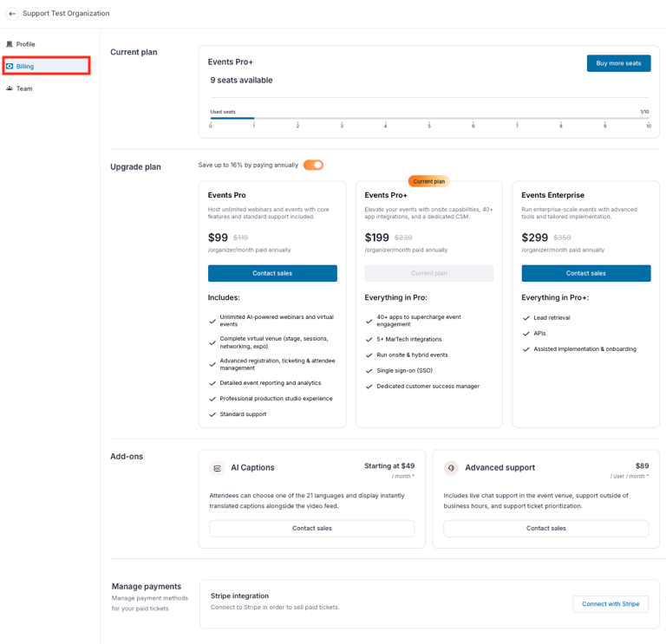Viewport: 666px width, 644px height.
Task: Click 5+ MarTech integrations row
Action: click(x=404, y=339)
